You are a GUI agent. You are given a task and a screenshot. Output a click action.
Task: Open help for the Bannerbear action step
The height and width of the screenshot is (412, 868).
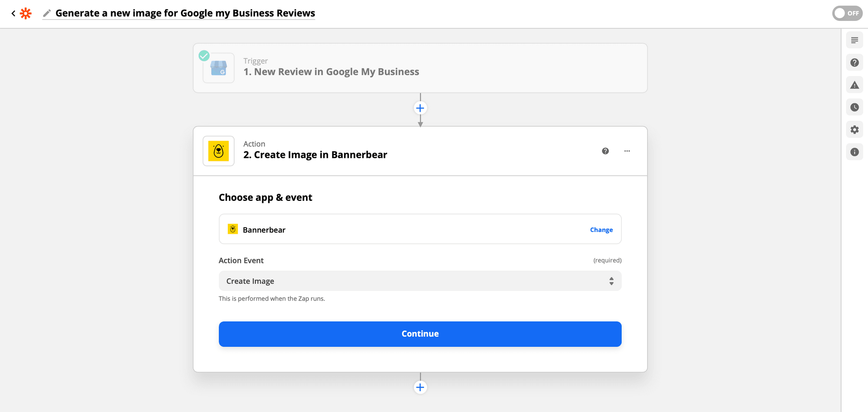coord(605,151)
